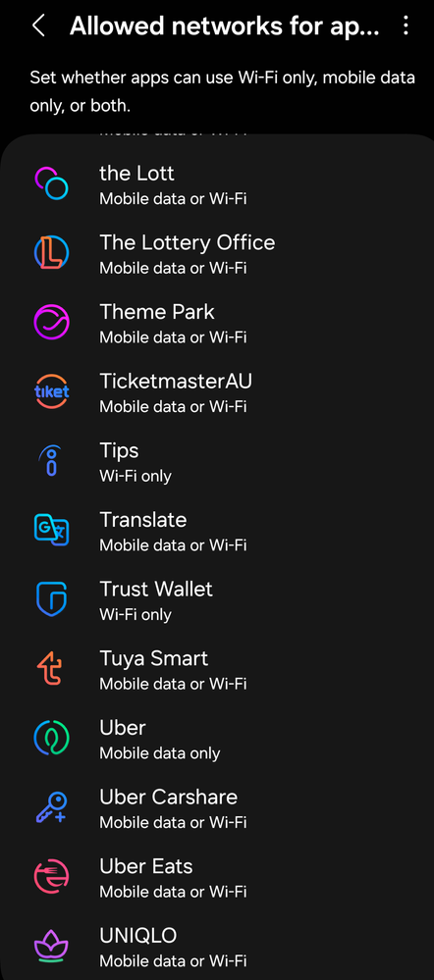Viewport: 434px width, 980px height.
Task: Open Tuya Smart network setting
Action: pyautogui.click(x=217, y=670)
